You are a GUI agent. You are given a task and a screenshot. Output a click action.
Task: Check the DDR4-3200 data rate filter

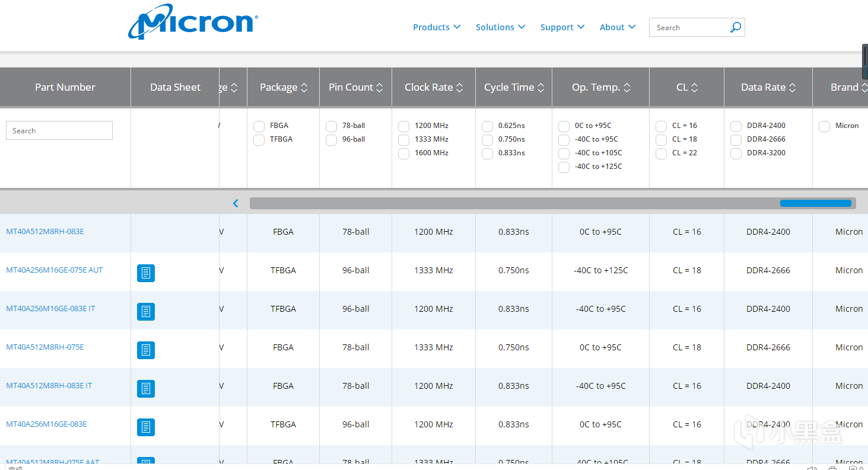point(736,154)
